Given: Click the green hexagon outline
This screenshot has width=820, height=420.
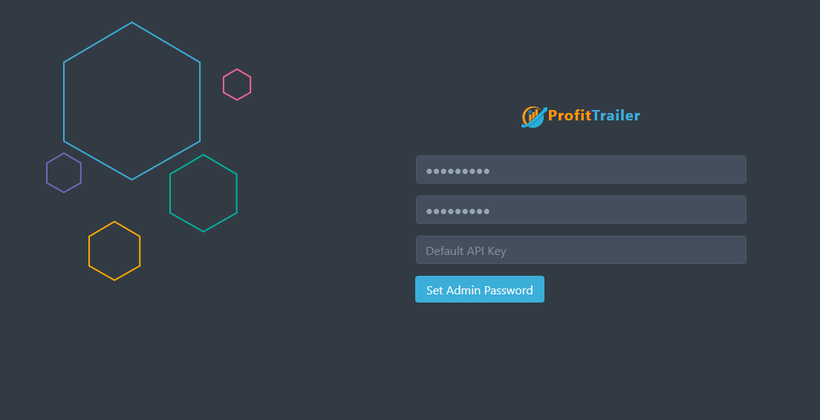Looking at the screenshot, I should pyautogui.click(x=203, y=193).
